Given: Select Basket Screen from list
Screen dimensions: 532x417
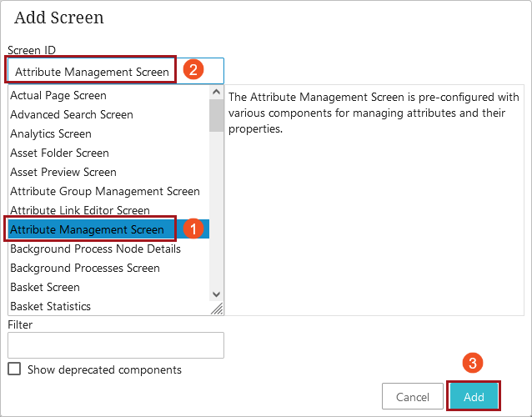Looking at the screenshot, I should tap(108, 287).
